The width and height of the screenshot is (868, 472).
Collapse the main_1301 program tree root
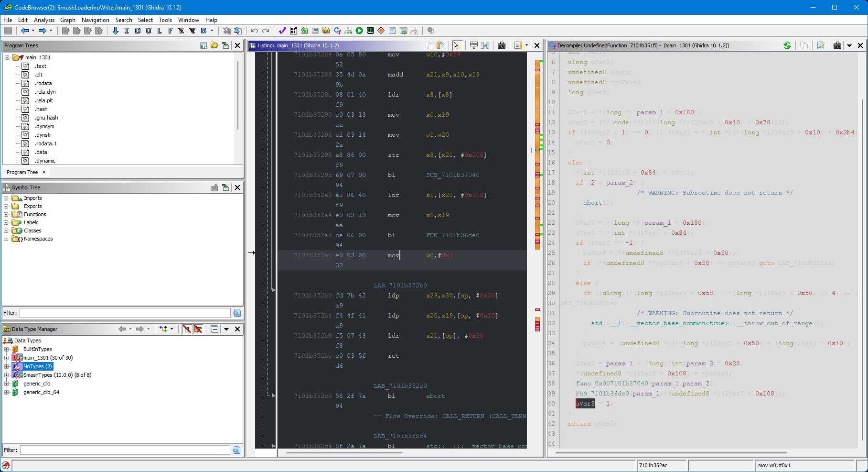tap(7, 57)
